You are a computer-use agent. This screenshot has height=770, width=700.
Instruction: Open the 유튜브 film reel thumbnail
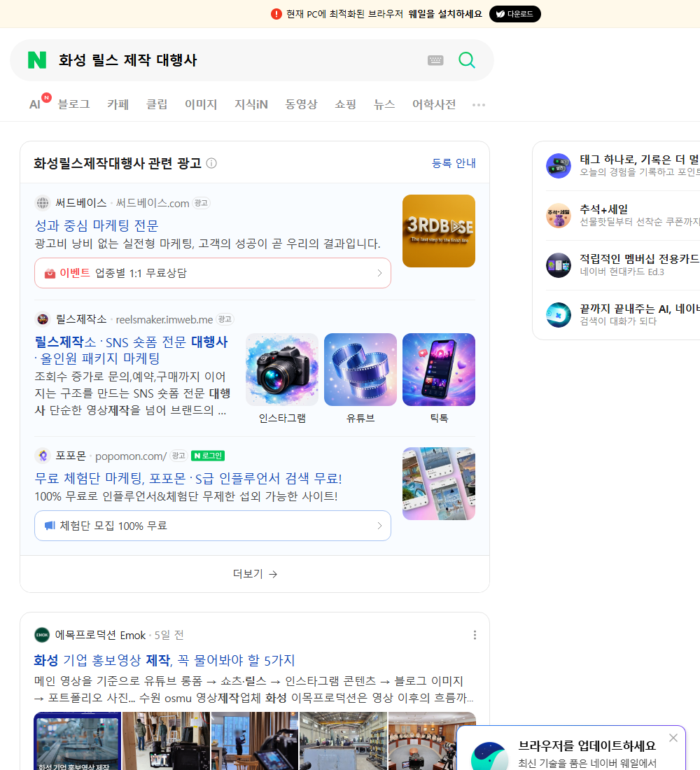point(360,370)
